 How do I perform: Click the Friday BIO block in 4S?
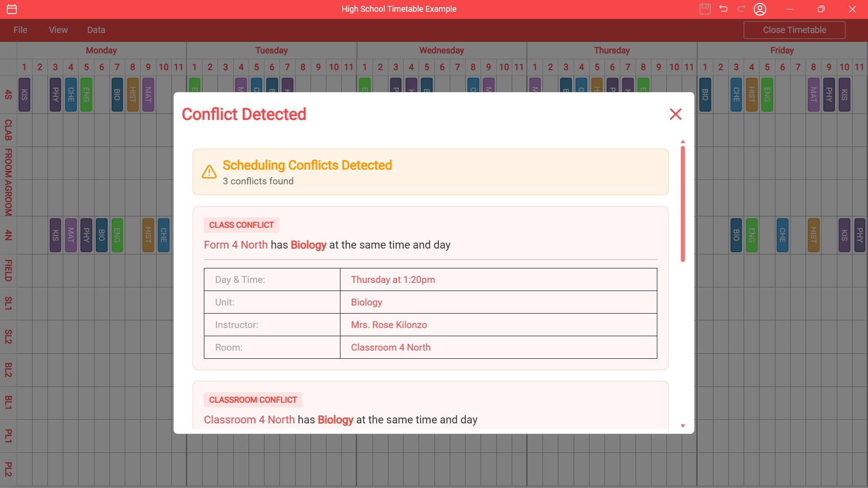705,95
